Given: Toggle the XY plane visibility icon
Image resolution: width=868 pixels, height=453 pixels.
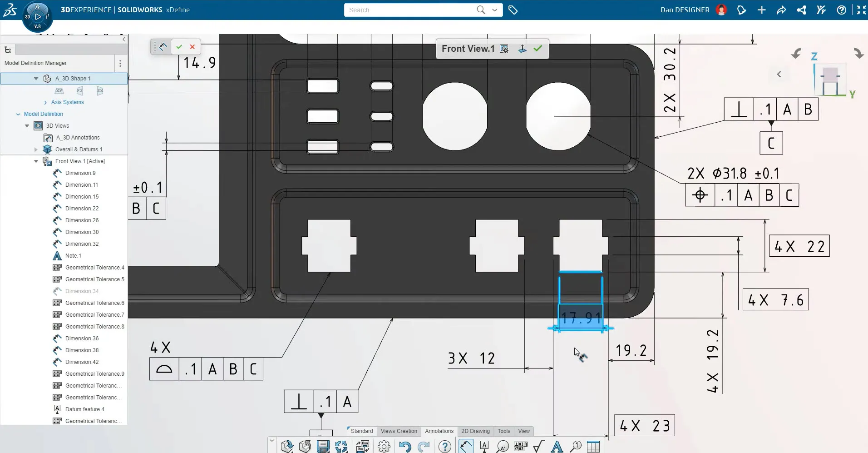Looking at the screenshot, I should (x=59, y=91).
